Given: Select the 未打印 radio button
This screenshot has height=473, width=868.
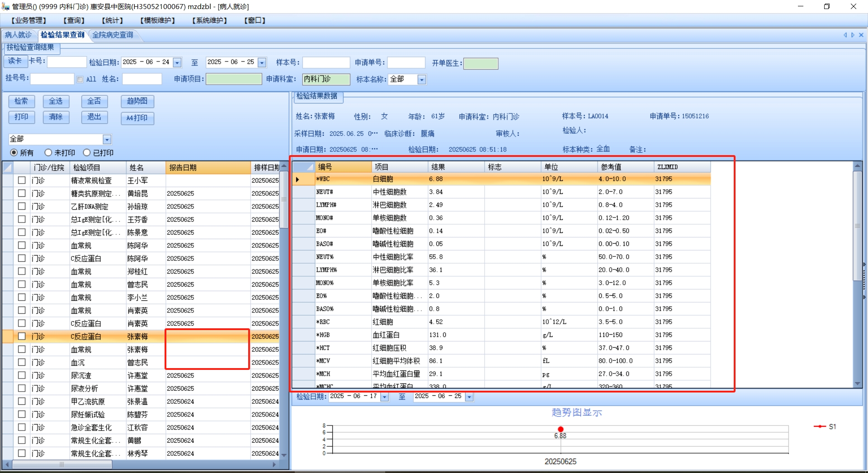Looking at the screenshot, I should pos(48,153).
